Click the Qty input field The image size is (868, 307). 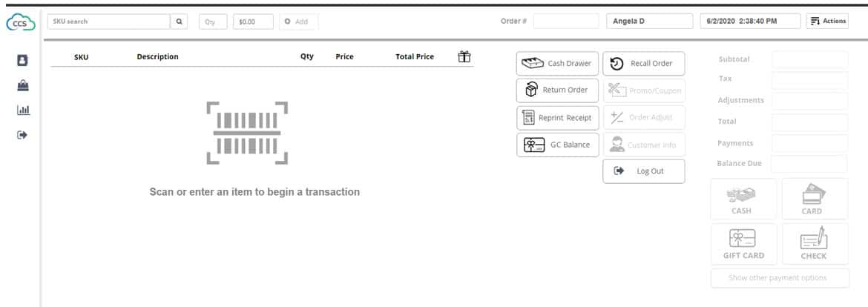click(213, 22)
